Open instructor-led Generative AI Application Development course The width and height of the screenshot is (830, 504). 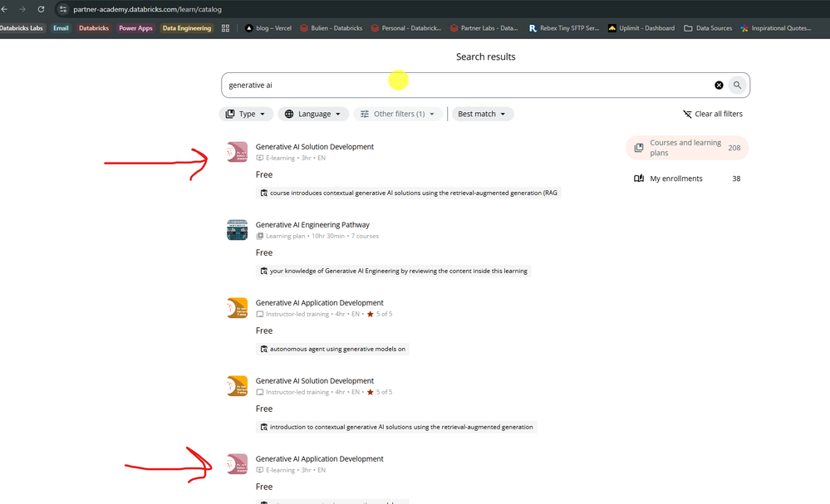319,303
